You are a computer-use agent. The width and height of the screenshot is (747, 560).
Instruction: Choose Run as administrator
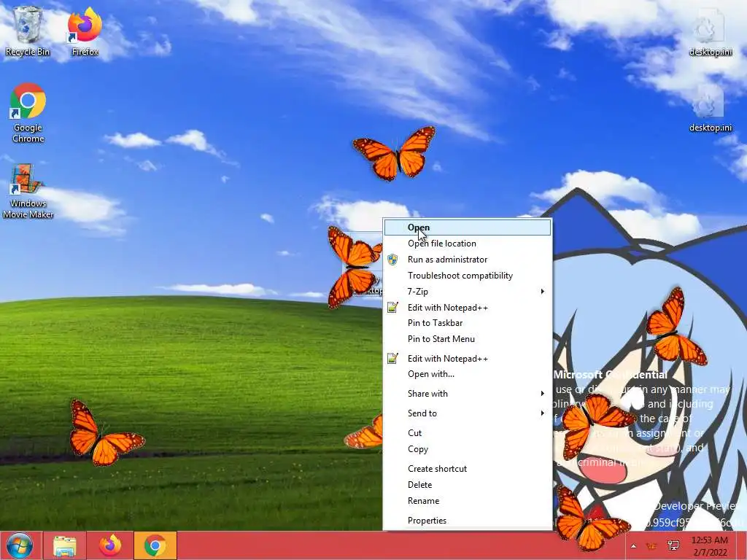468,260
